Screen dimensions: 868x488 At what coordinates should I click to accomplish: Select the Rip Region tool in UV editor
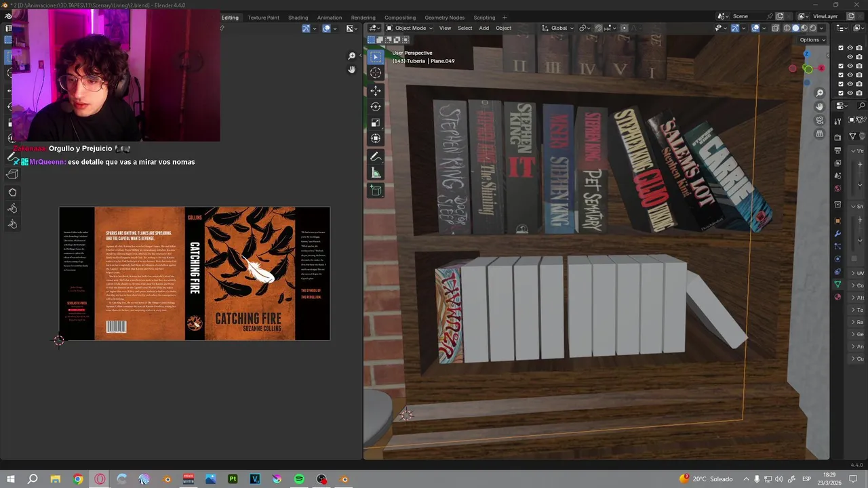(12, 174)
